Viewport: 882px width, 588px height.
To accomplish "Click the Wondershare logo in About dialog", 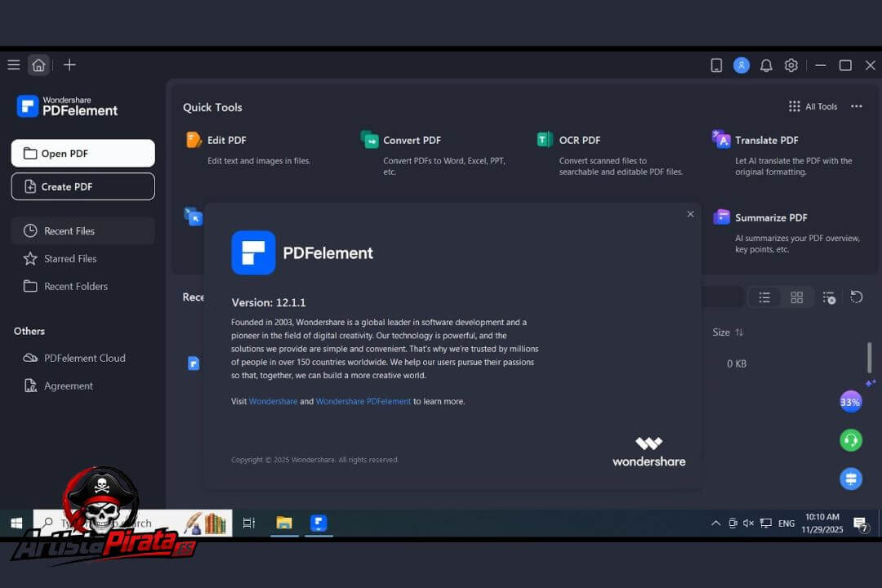I will click(x=648, y=452).
